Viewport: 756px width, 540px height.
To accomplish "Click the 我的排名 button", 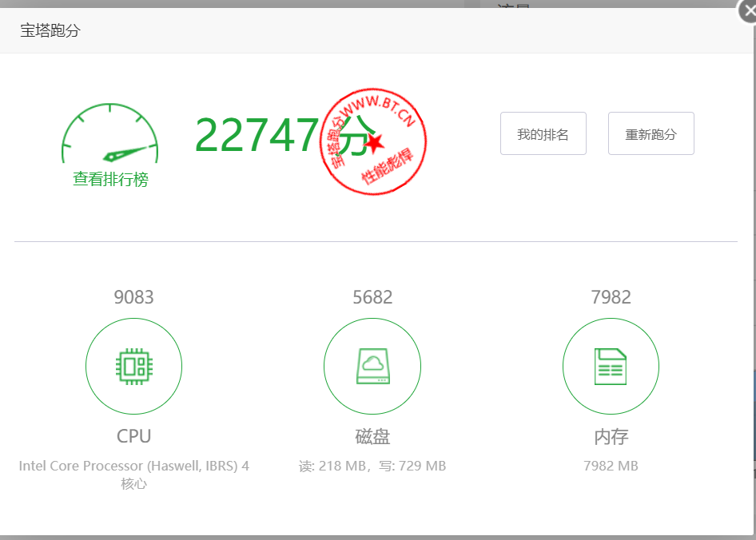I will click(x=543, y=133).
